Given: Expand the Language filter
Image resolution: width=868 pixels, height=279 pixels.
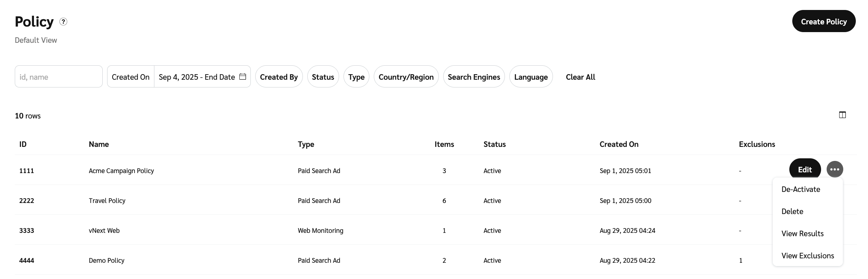Looking at the screenshot, I should [x=531, y=77].
